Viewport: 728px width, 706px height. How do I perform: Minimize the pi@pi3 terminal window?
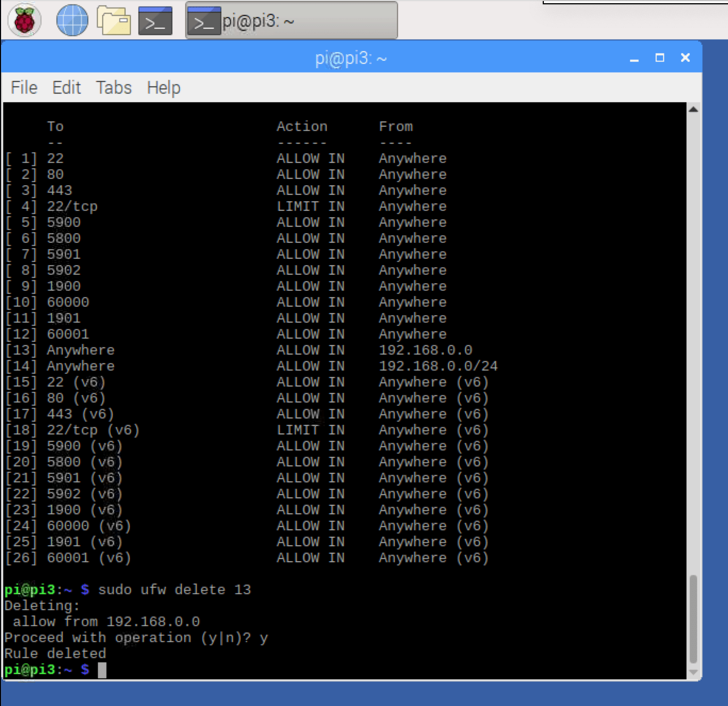pos(634,58)
